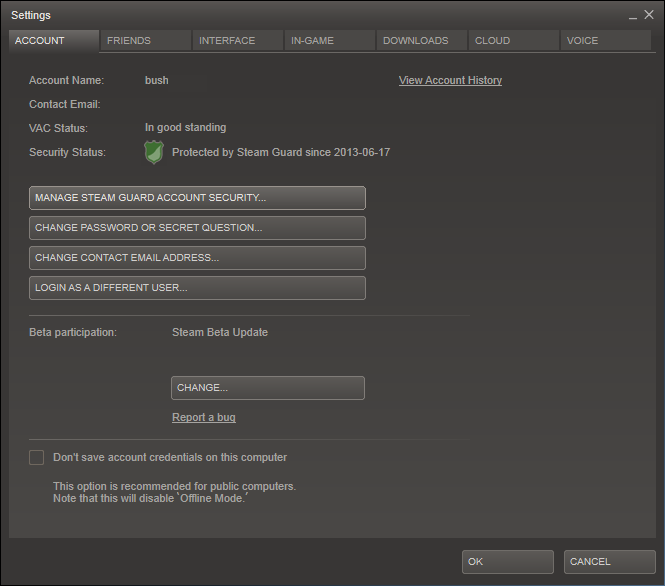
Task: Click Change Password or Secret Question
Action: [x=197, y=228]
